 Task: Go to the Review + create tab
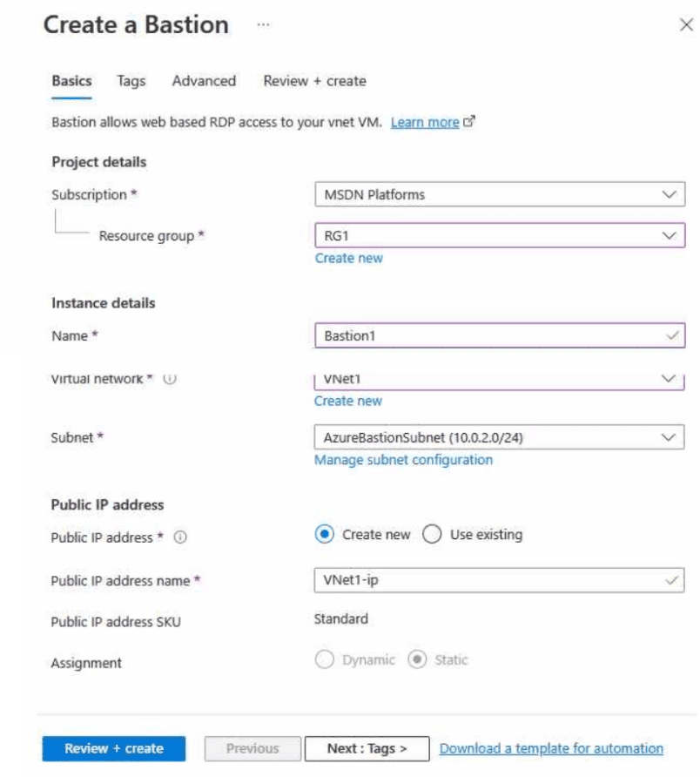[314, 81]
